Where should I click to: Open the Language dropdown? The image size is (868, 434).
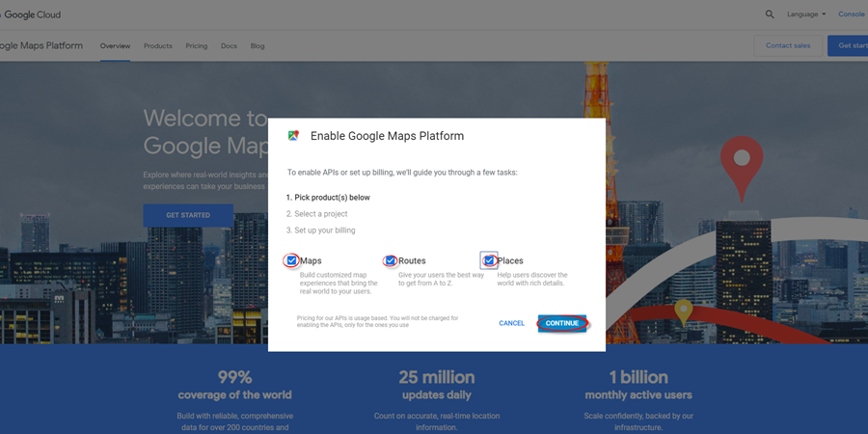(x=806, y=14)
